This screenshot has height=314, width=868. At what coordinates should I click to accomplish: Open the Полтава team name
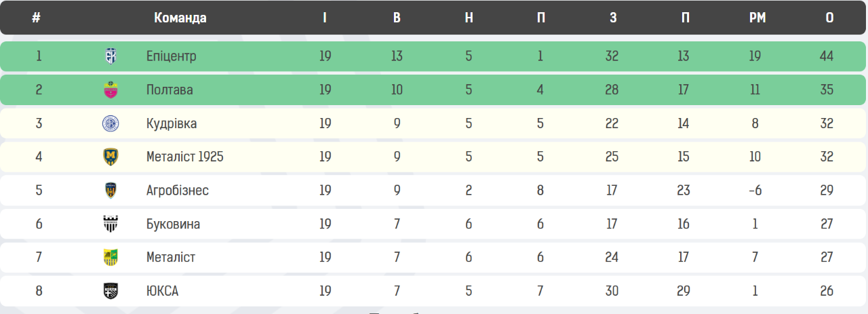coord(170,90)
